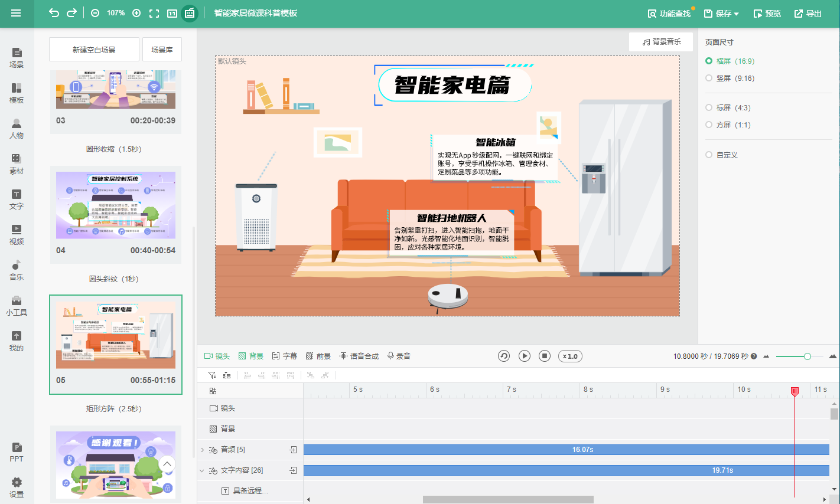Click the scroll-up arrow button over last scene
The height and width of the screenshot is (504, 840).
coord(167,464)
